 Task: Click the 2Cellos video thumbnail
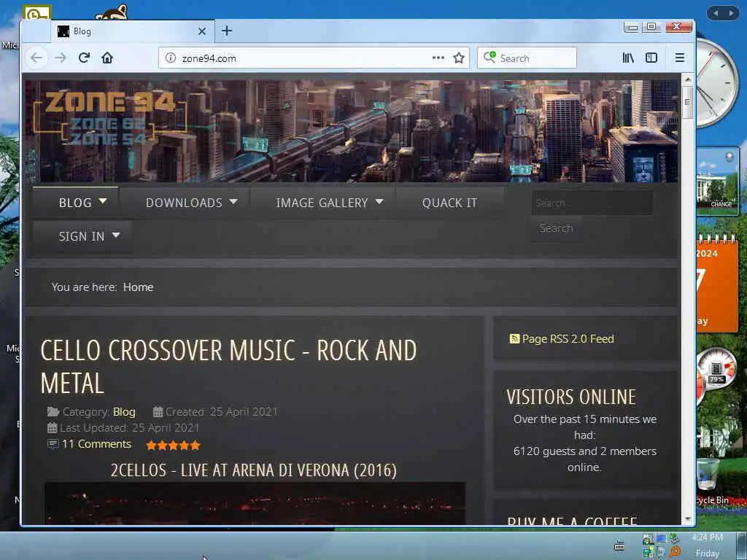click(x=255, y=503)
